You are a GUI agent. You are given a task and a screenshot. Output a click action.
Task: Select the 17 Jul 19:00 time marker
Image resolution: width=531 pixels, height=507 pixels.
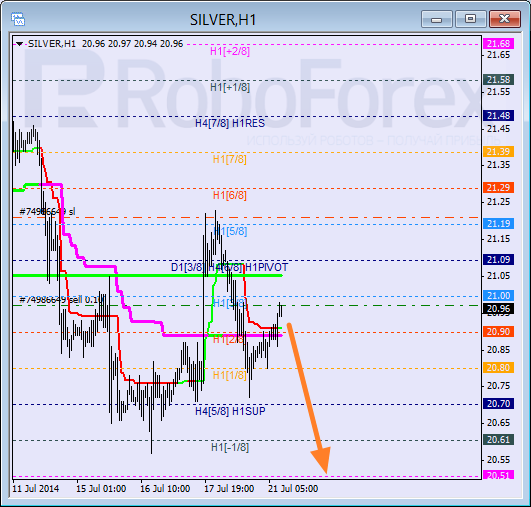[x=229, y=489]
